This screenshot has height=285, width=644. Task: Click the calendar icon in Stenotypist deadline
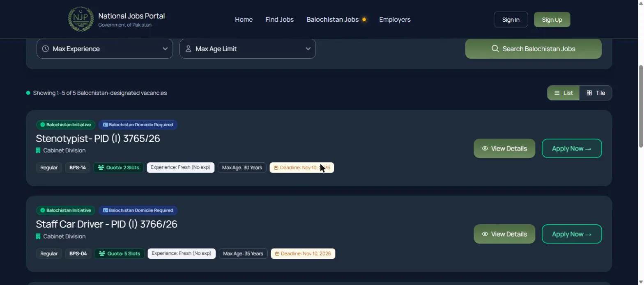pyautogui.click(x=276, y=168)
